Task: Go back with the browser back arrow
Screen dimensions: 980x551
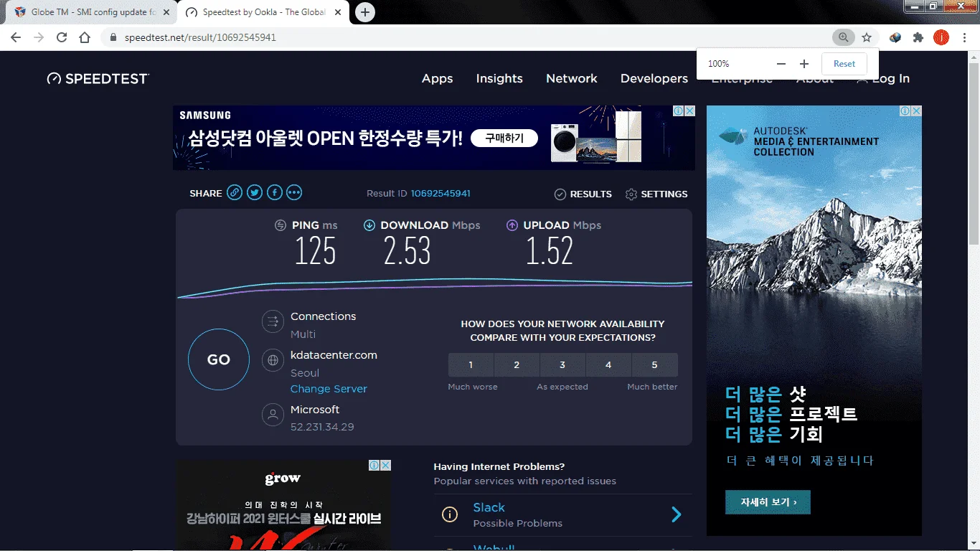Action: tap(16, 37)
